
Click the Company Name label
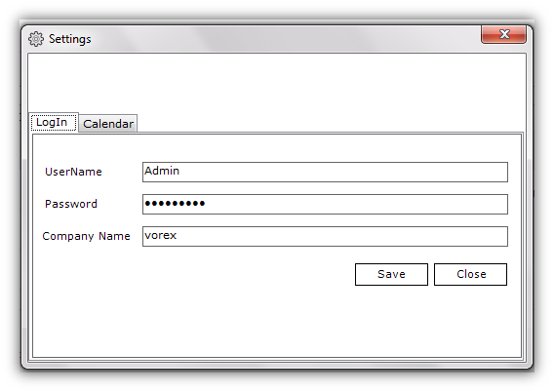coord(86,236)
